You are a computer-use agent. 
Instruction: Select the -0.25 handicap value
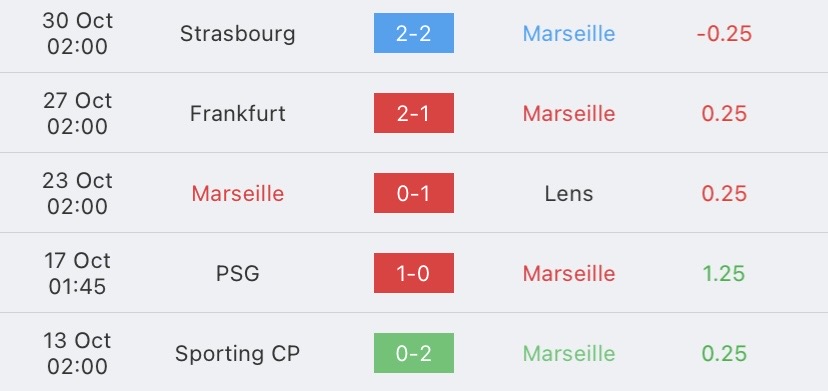(x=724, y=34)
